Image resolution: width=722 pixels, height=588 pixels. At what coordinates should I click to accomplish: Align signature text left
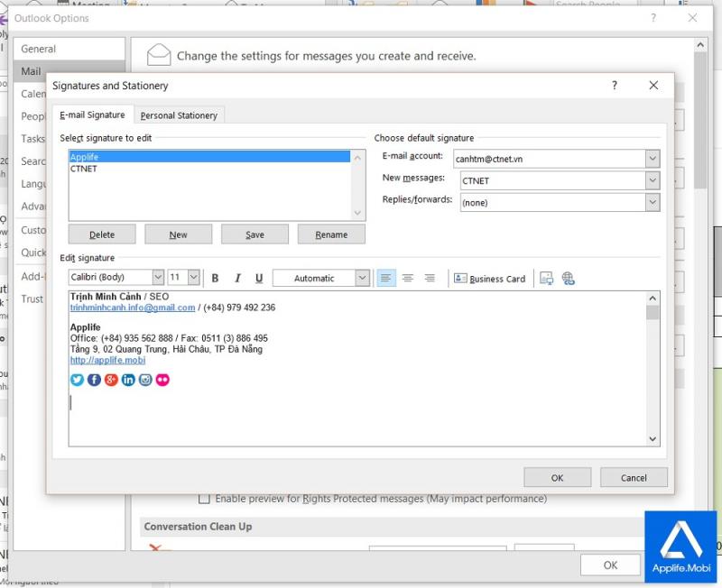tap(386, 278)
